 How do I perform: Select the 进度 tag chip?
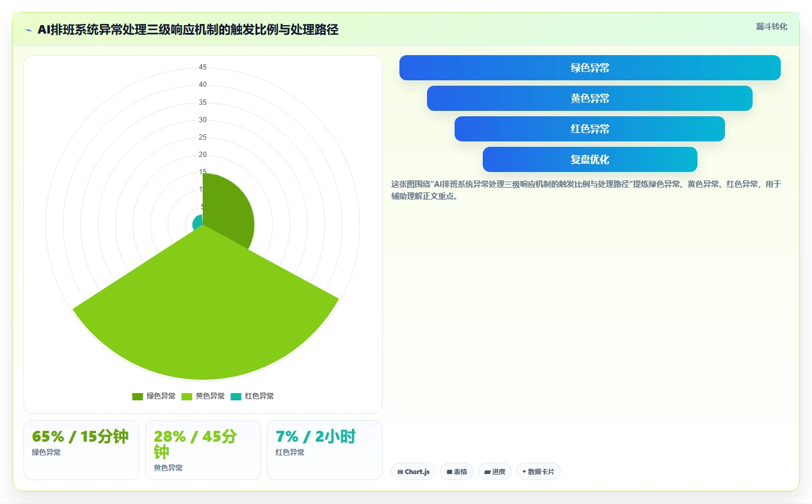tap(495, 472)
